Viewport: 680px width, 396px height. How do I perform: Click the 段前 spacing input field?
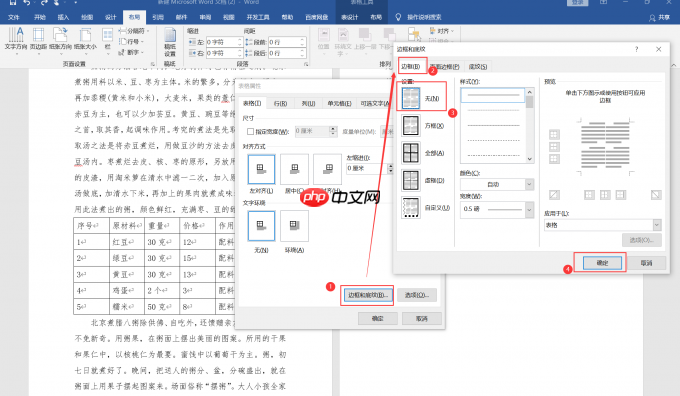pos(284,42)
